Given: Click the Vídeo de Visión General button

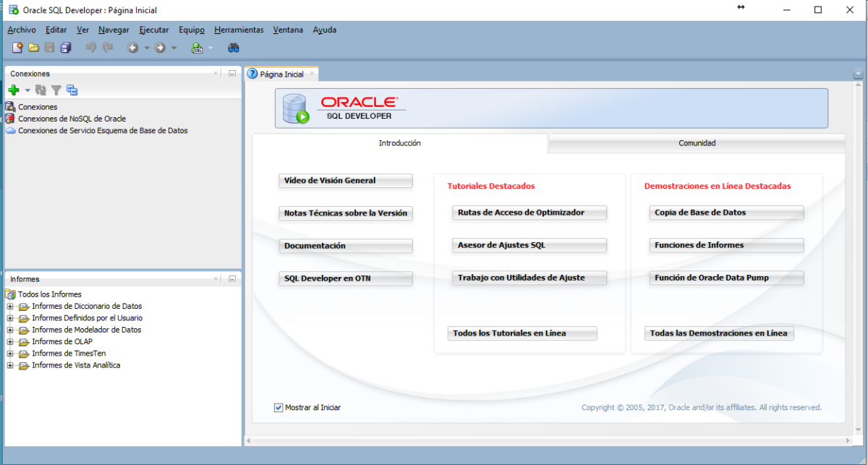Looking at the screenshot, I should 345,181.
